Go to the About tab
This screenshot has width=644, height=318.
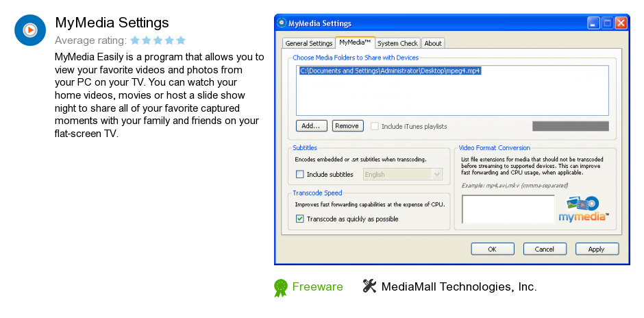point(433,43)
